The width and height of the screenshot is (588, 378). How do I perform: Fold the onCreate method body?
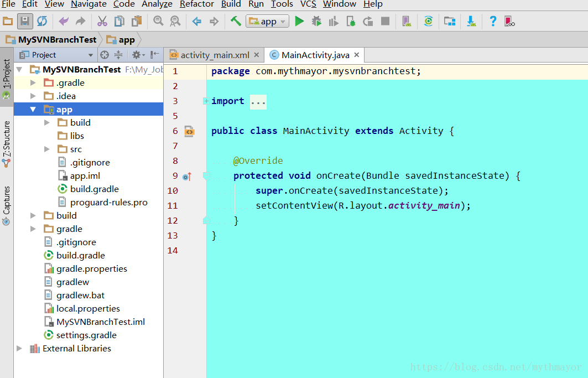click(x=206, y=175)
